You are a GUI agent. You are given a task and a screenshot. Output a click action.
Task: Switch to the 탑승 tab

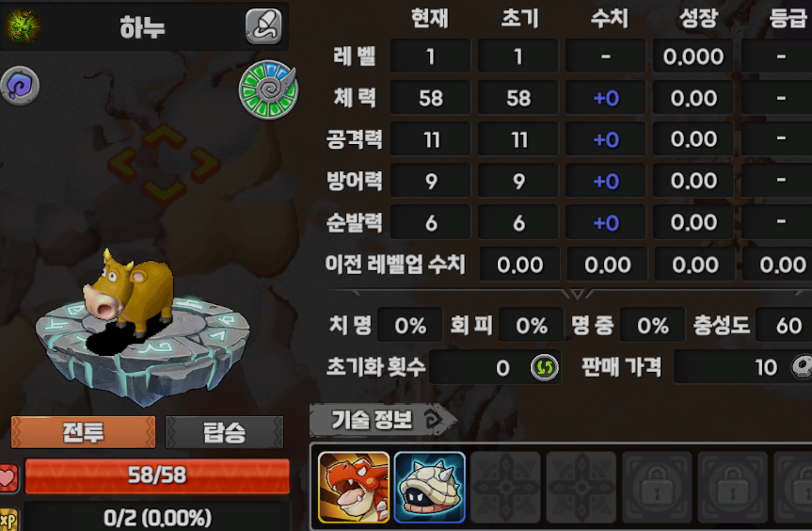[224, 432]
